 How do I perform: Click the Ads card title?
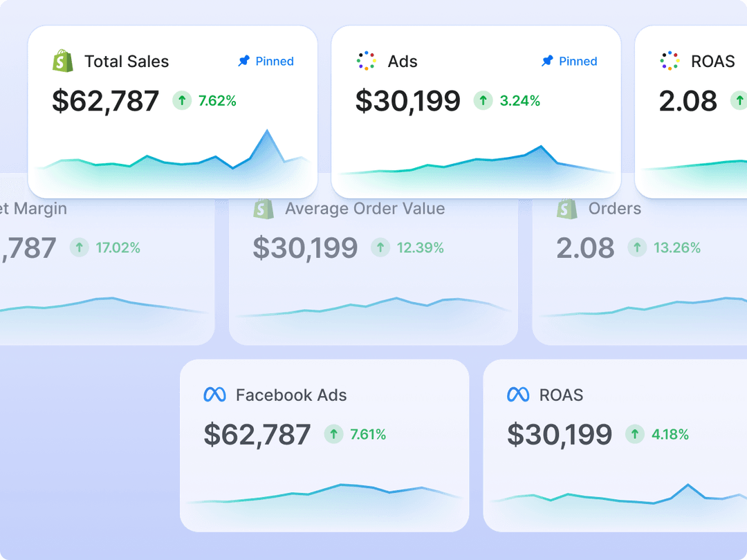coord(403,62)
